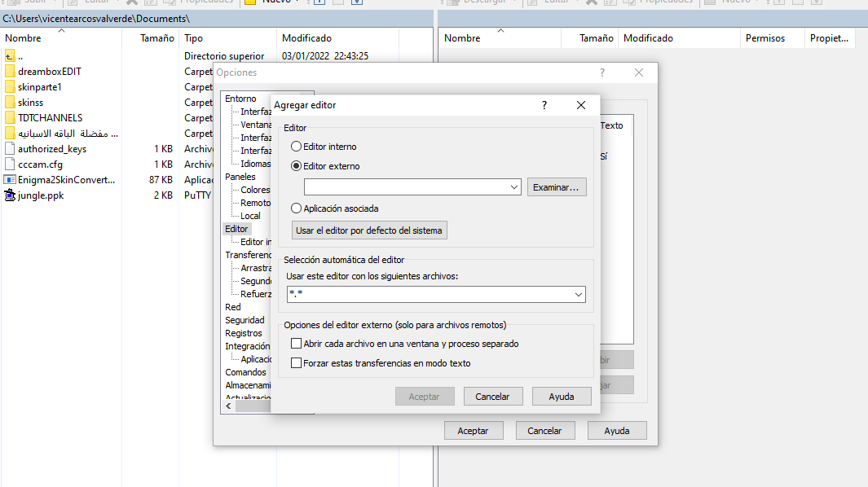Screen dimensions: 868x487
Task: Click the help question mark in Agregar editor
Action: (x=544, y=105)
